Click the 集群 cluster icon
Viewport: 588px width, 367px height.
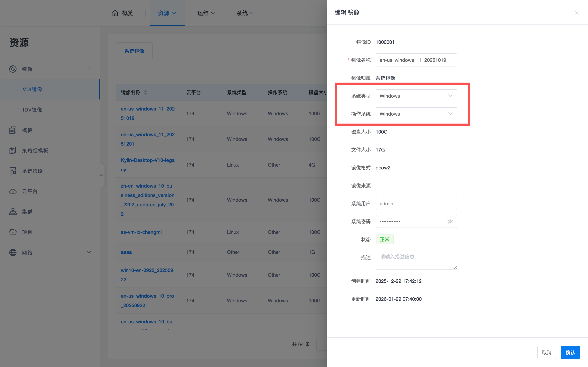click(x=13, y=212)
